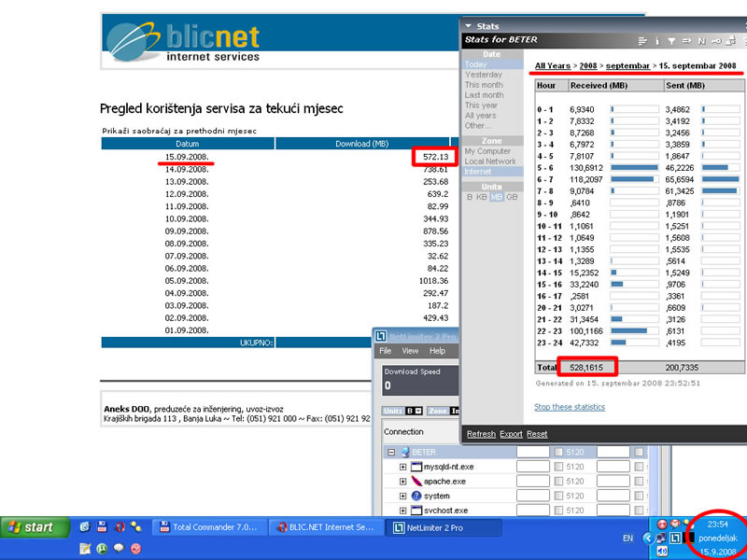
Task: Select 'This month' in the Date list
Action: pos(484,85)
